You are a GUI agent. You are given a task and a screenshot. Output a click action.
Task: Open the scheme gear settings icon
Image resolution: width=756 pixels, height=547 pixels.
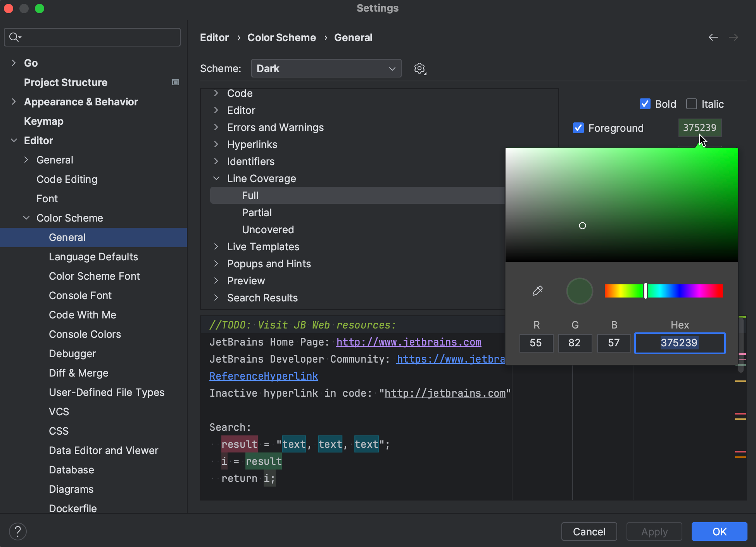[x=419, y=69]
